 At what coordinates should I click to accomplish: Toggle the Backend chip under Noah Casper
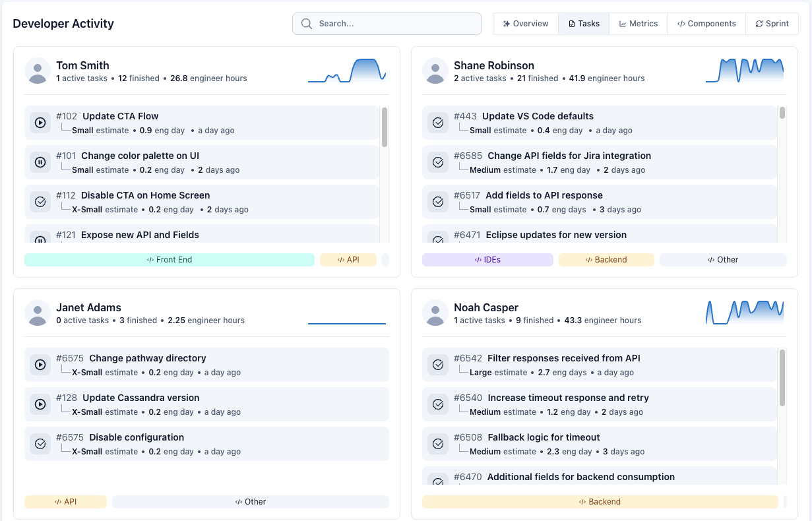600,501
